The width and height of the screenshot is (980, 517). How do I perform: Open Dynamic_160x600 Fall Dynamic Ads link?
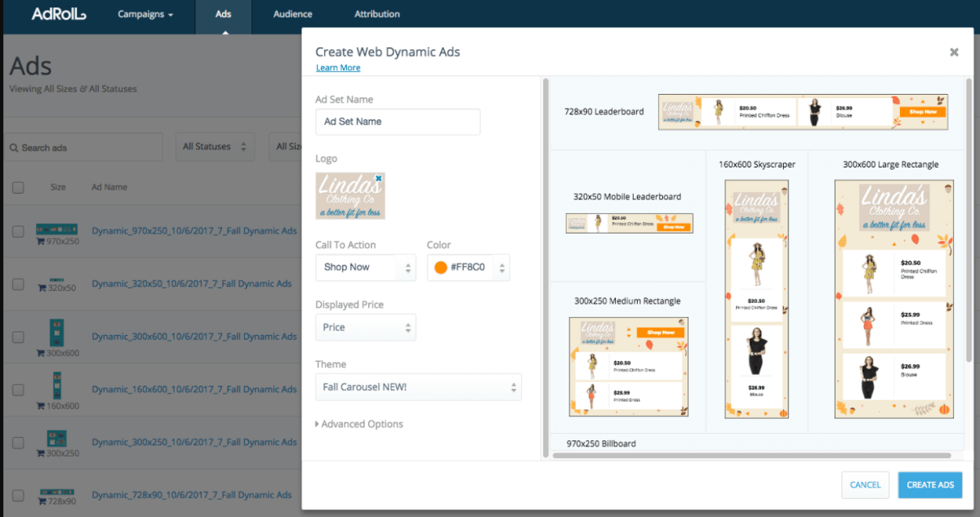[x=194, y=390]
